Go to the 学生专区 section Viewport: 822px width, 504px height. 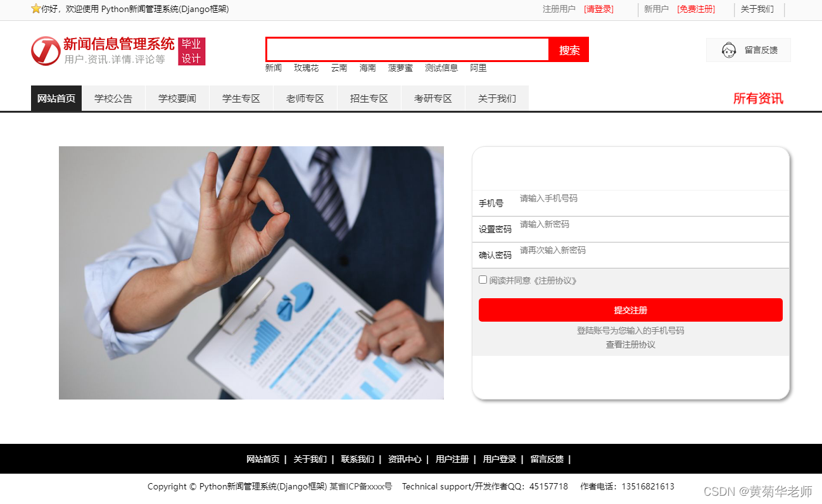tap(241, 98)
